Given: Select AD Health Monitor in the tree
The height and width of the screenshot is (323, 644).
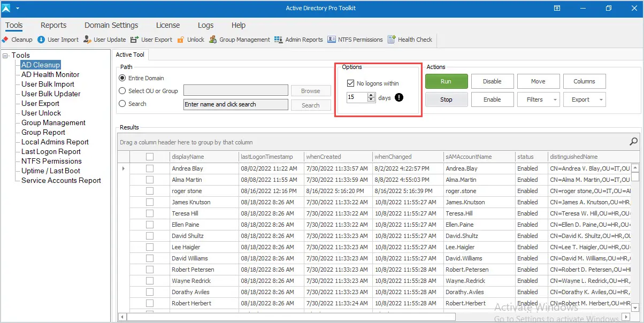Looking at the screenshot, I should click(50, 75).
